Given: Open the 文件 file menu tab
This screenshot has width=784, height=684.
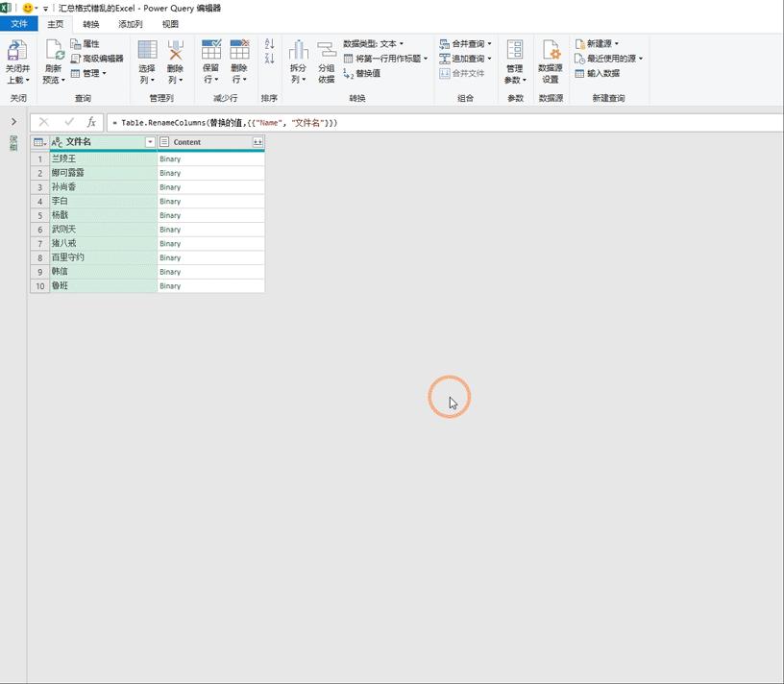Looking at the screenshot, I should click(19, 24).
